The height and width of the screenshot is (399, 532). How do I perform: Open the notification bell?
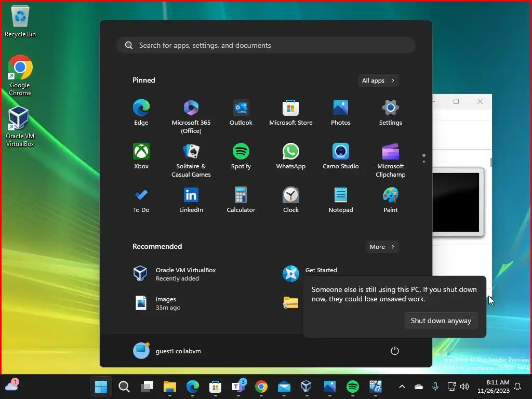(x=518, y=387)
